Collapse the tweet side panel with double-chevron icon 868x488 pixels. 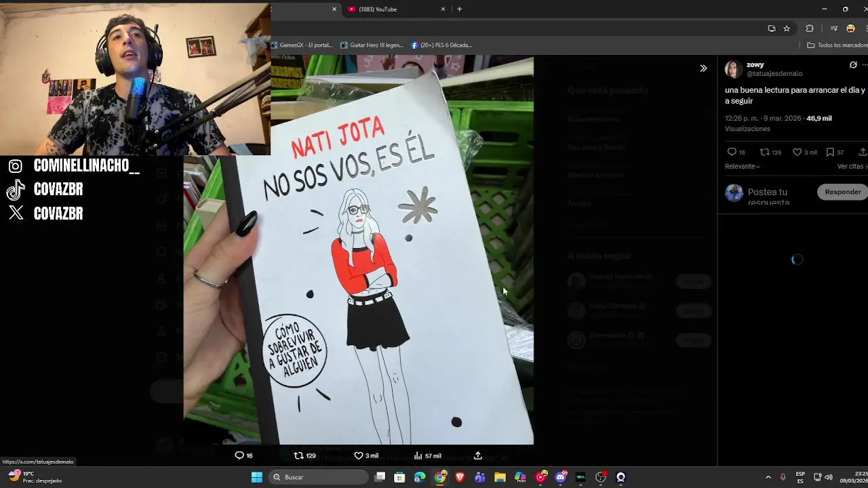pos(703,68)
